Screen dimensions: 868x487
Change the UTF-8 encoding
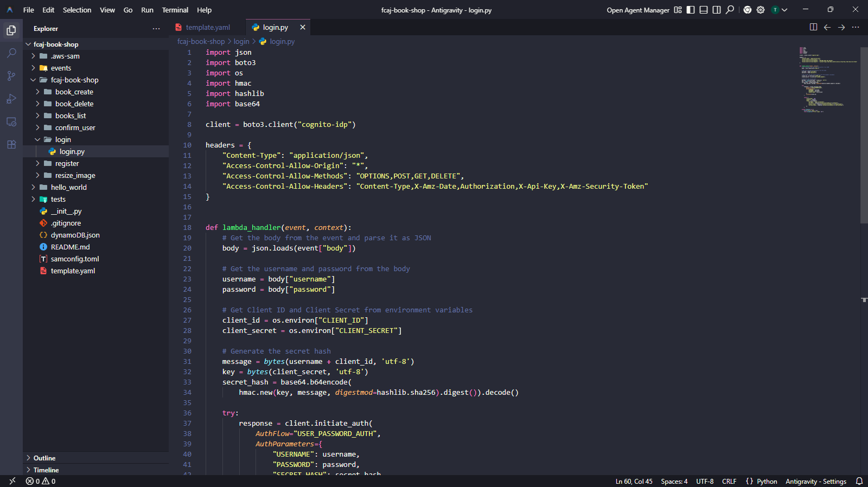click(705, 481)
